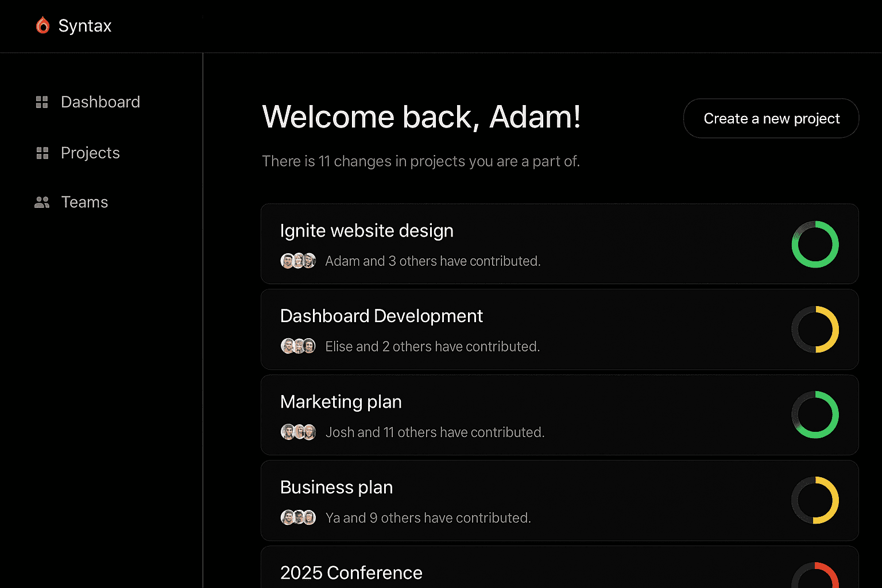This screenshot has height=588, width=882.
Task: Click contributor avatars on Marketing plan
Action: 298,432
